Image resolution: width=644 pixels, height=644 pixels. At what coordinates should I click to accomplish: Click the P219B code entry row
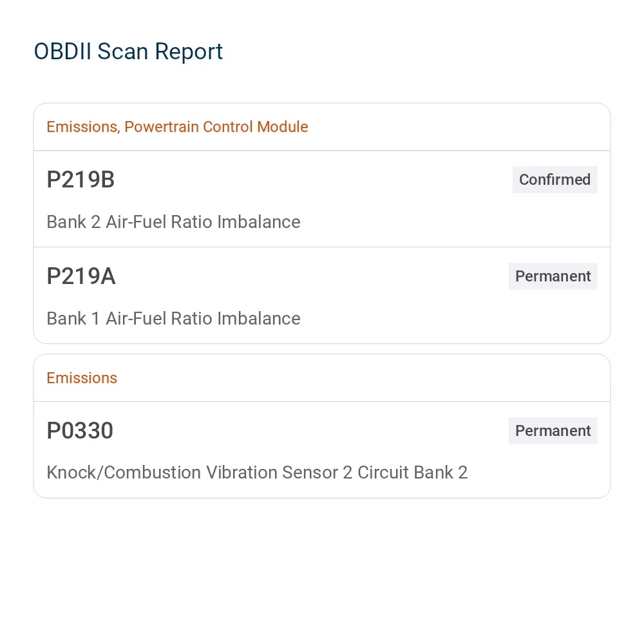[x=322, y=199]
